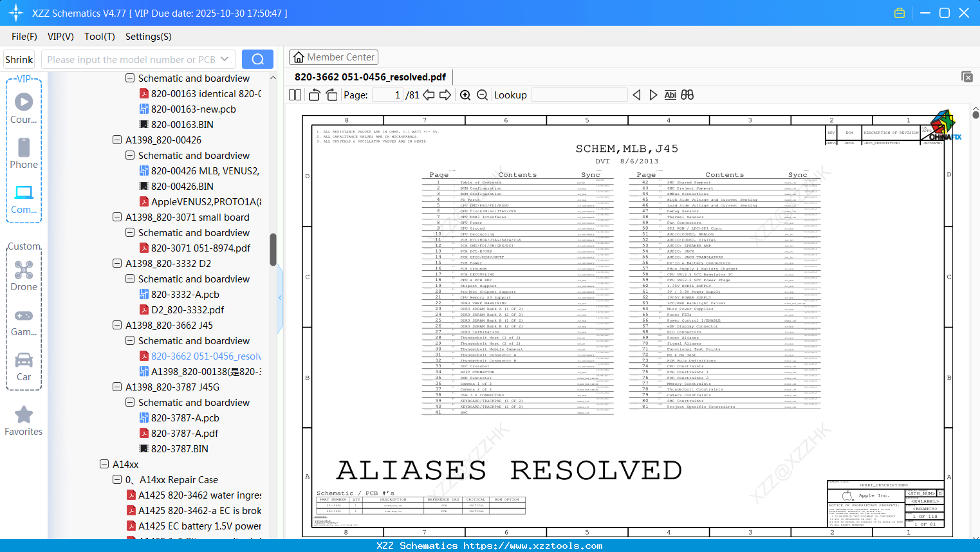Open the Tool(T) menu
This screenshot has height=552, width=980.
[100, 37]
